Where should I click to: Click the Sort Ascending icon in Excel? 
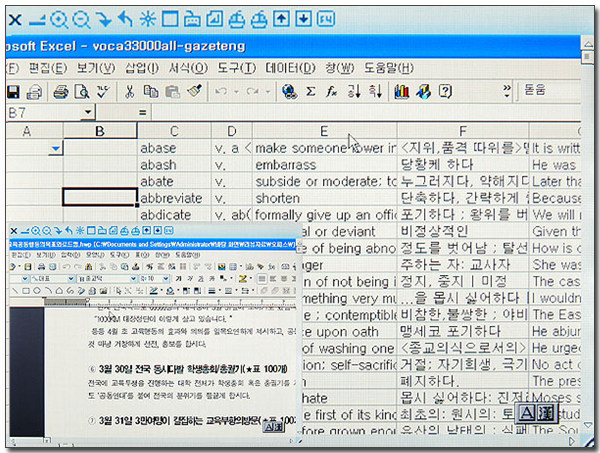point(354,91)
